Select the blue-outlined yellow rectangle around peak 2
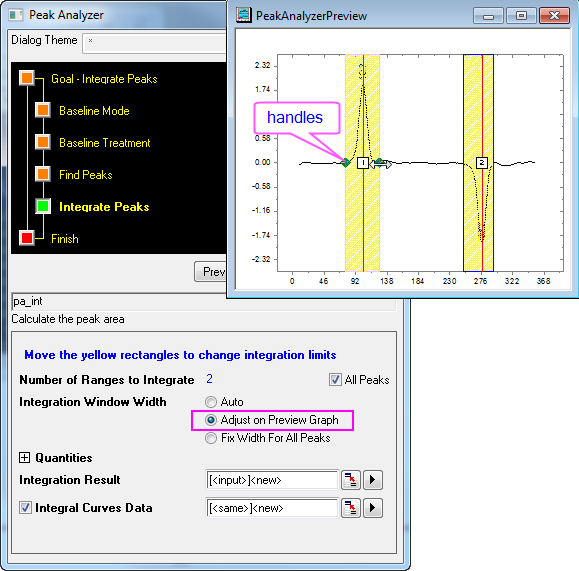579x571 pixels. tap(478, 163)
